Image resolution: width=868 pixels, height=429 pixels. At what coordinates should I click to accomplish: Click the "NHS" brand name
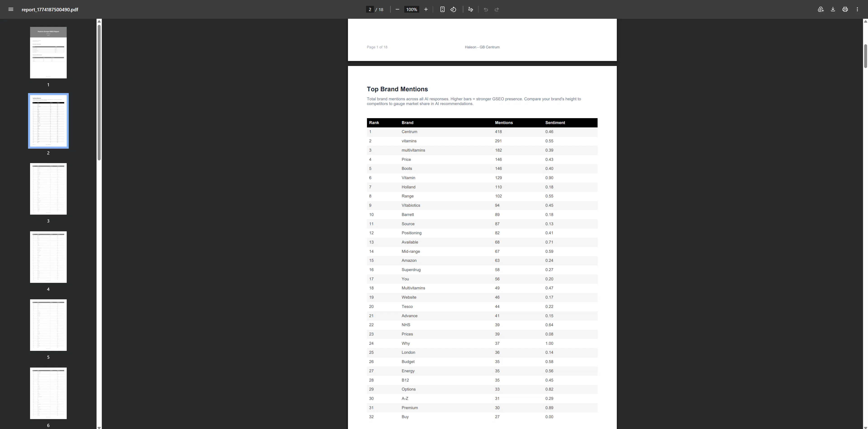[x=406, y=325]
